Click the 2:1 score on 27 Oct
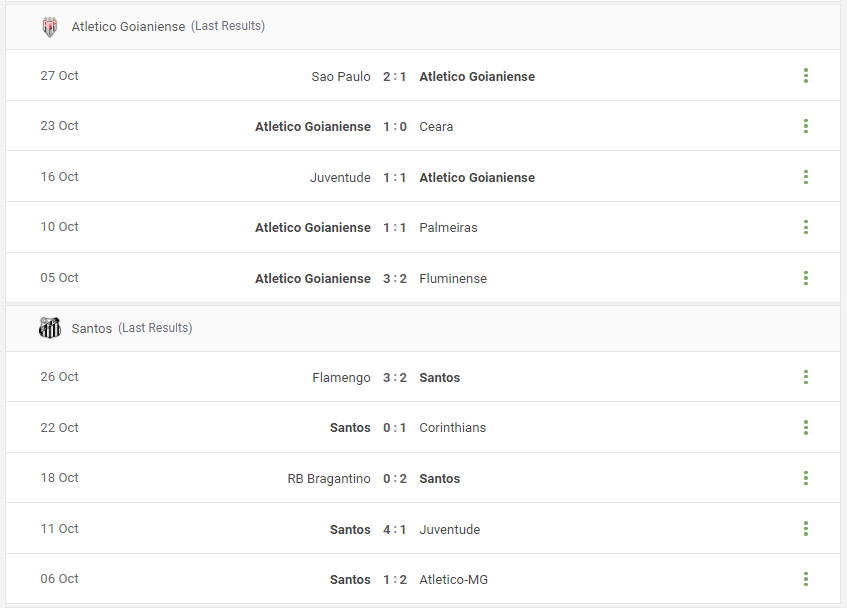The width and height of the screenshot is (847, 608). tap(394, 77)
